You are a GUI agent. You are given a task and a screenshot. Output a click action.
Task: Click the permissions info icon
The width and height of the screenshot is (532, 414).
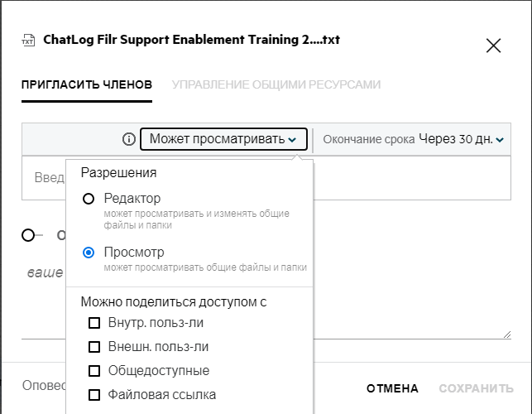pyautogui.click(x=128, y=139)
